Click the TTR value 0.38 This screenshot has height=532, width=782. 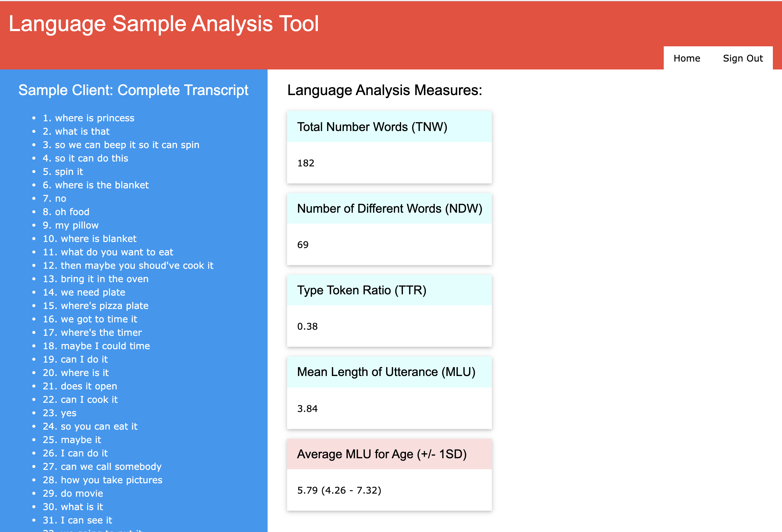pos(307,326)
